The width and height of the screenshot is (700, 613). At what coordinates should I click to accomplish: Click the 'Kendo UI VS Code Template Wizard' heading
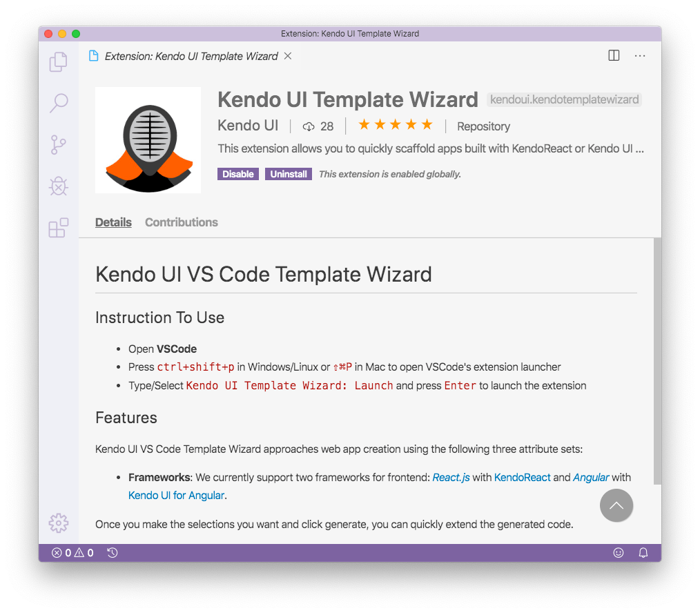click(x=264, y=274)
